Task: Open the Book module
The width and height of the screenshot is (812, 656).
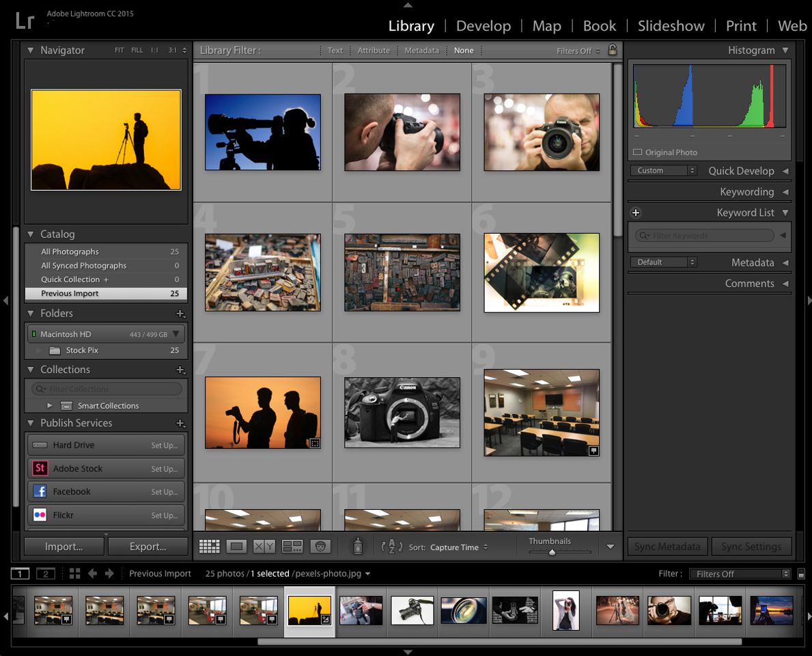Action: tap(599, 26)
